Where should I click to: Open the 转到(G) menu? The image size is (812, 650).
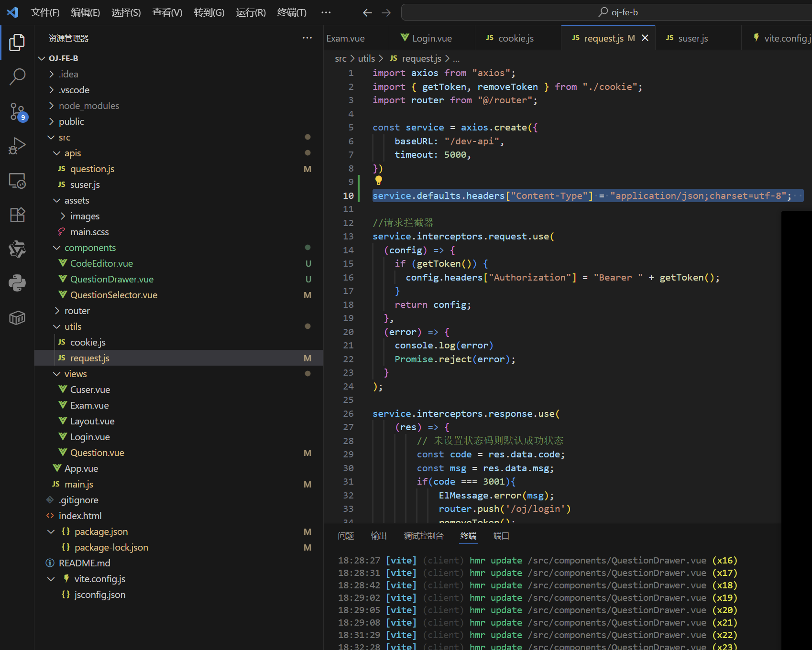[x=209, y=12]
